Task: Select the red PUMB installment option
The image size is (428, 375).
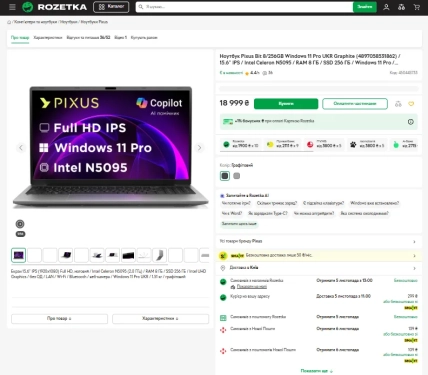Action: coord(324,145)
